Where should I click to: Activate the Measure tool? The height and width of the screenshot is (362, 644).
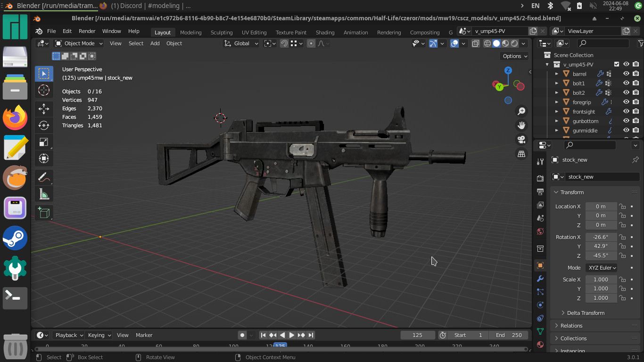point(44,193)
